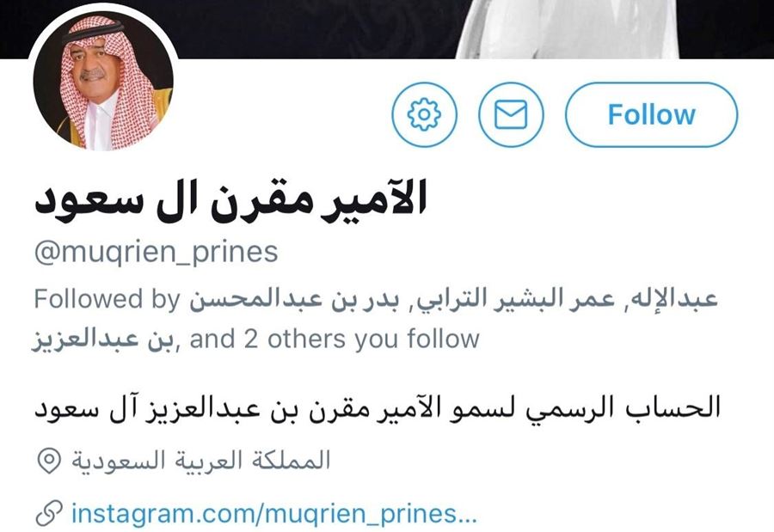Show the 'and 2 others you follow' list
774x532 pixels.
[335, 339]
